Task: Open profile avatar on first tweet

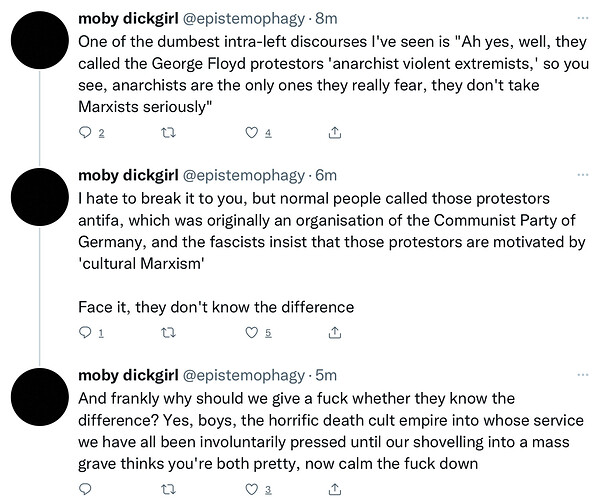Action: (40, 40)
